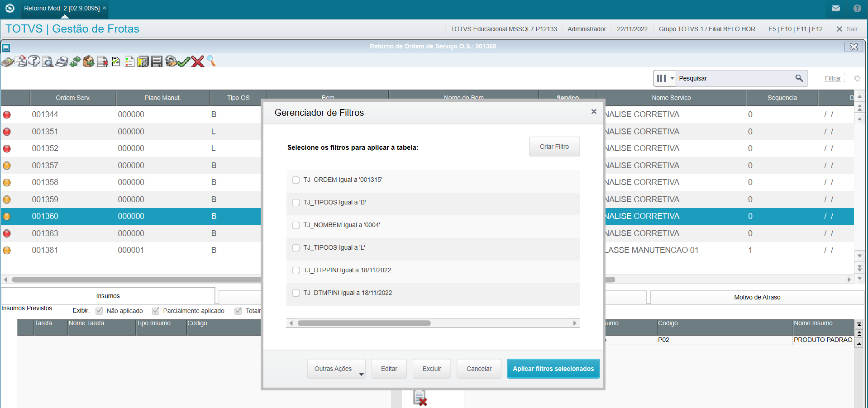This screenshot has height=408, width=868.
Task: Toggle the Parcialmente aplicado checkbox
Action: 156,311
